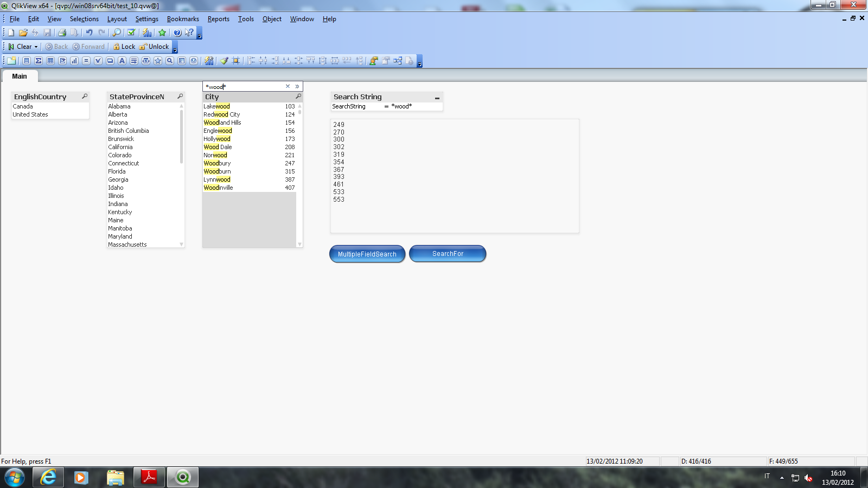
Task: Click the search icon in EnglishCountry header
Action: (85, 97)
